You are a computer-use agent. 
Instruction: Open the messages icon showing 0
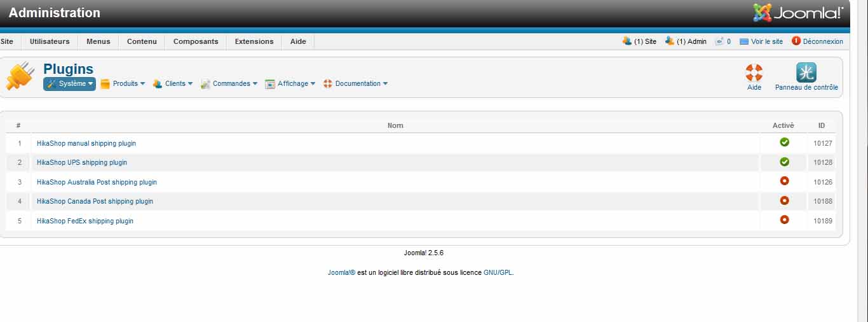pyautogui.click(x=719, y=41)
